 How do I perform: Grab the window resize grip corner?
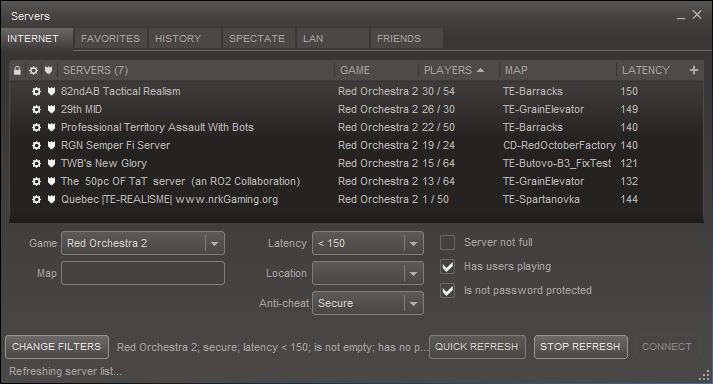coord(704,375)
